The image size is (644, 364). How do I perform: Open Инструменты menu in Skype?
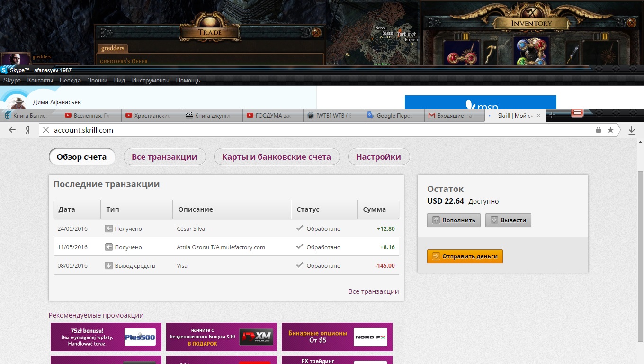click(x=151, y=80)
